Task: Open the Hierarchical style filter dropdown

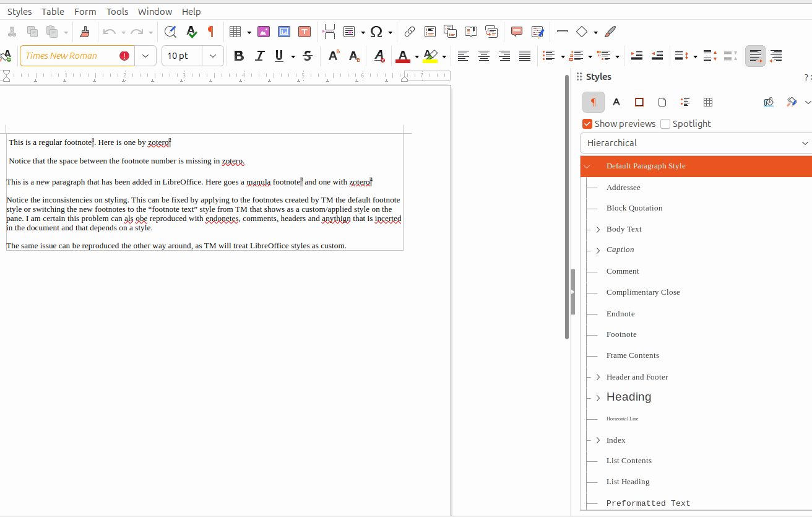Action: pyautogui.click(x=696, y=143)
